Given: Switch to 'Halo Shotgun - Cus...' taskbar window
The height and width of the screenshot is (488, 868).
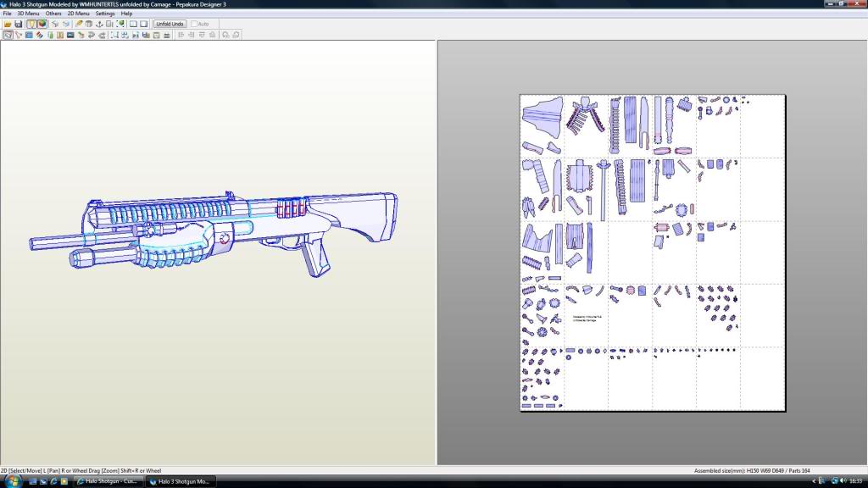Looking at the screenshot, I should [108, 481].
